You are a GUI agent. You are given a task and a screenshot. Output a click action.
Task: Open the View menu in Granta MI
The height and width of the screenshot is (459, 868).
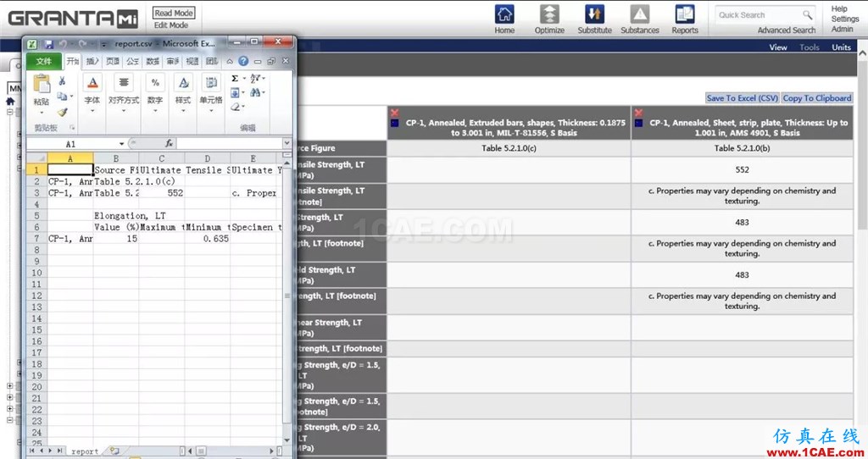[778, 47]
